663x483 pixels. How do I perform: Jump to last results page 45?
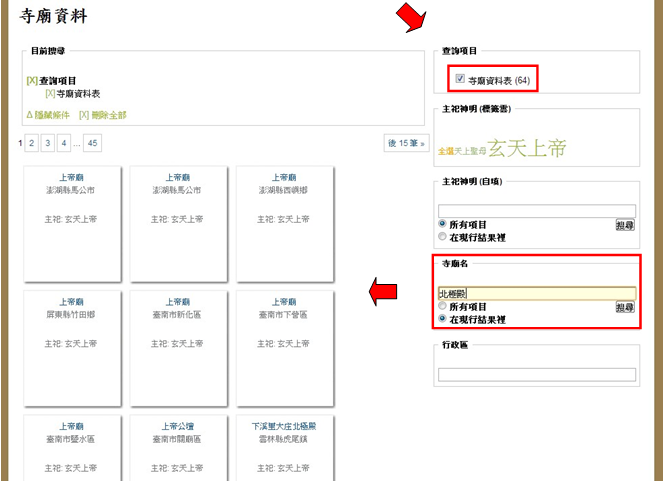click(93, 143)
